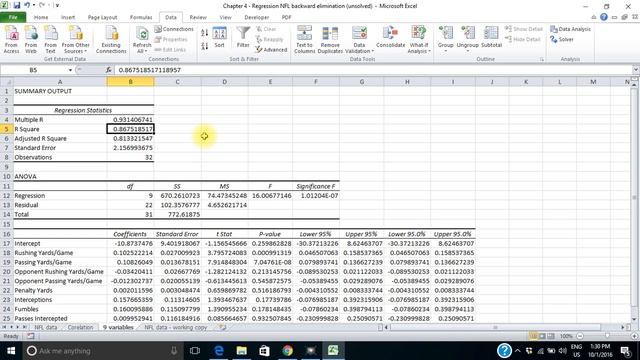
Task: Save the workbook from quick access toolbar
Action: point(17,5)
